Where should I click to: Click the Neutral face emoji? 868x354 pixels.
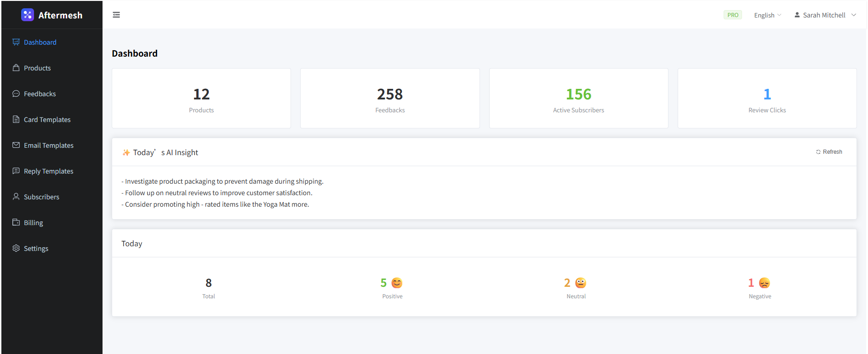tap(581, 283)
